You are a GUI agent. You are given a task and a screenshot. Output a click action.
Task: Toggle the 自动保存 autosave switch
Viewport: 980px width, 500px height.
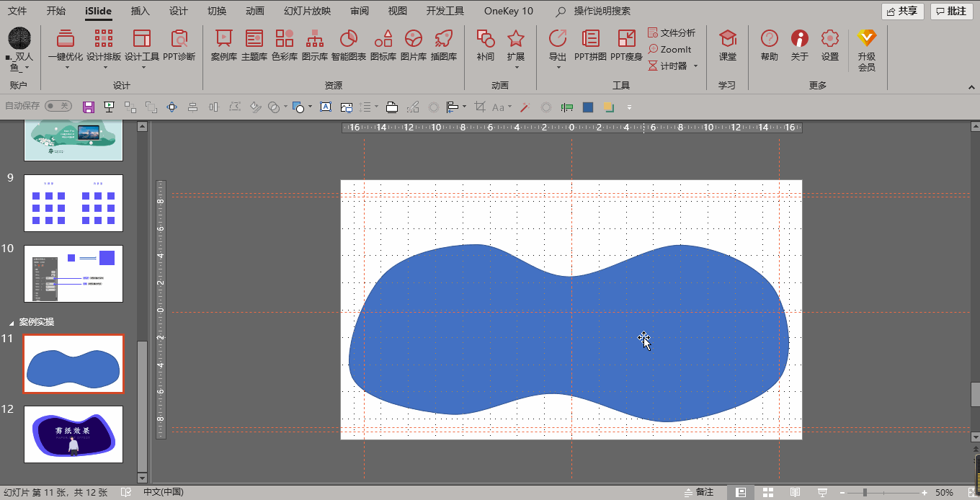[58, 106]
